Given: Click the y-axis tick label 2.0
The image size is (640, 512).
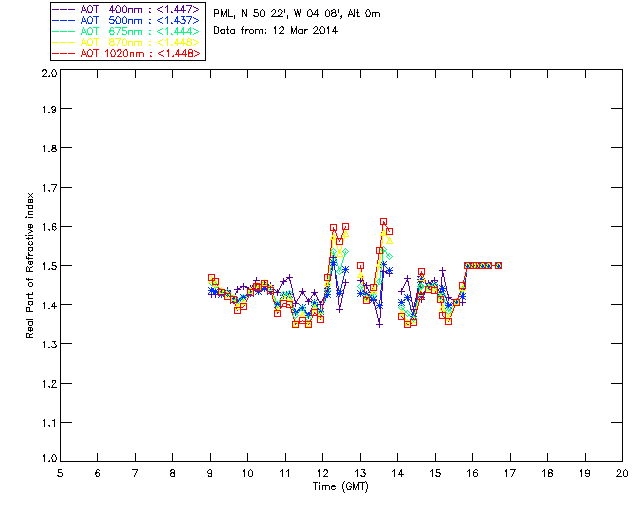Looking at the screenshot, I should tap(49, 74).
